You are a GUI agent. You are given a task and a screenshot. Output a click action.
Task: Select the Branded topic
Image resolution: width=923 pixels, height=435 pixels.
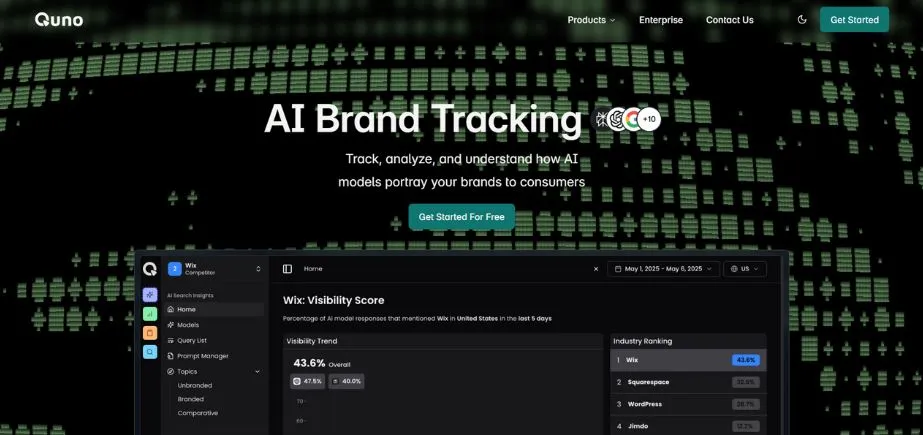pos(191,399)
